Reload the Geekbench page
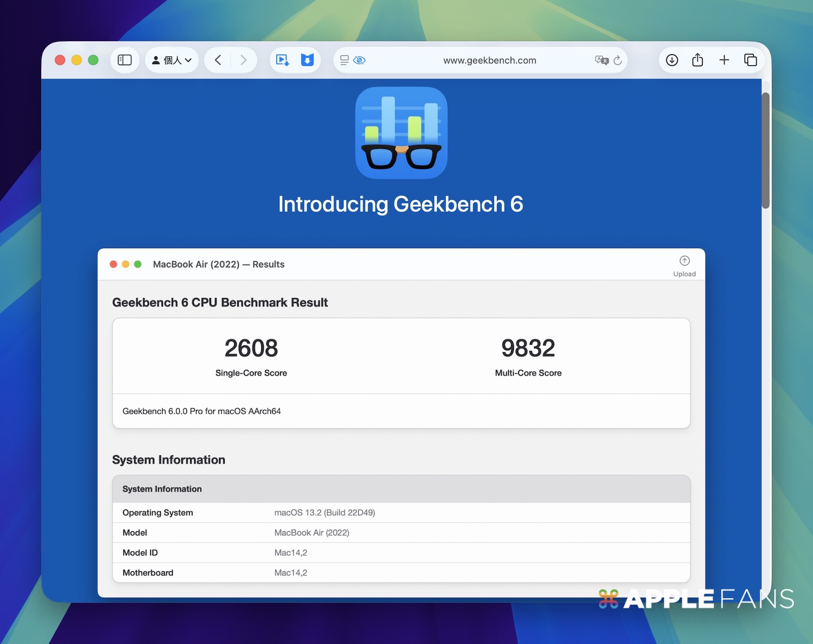This screenshot has width=813, height=644. coord(618,60)
